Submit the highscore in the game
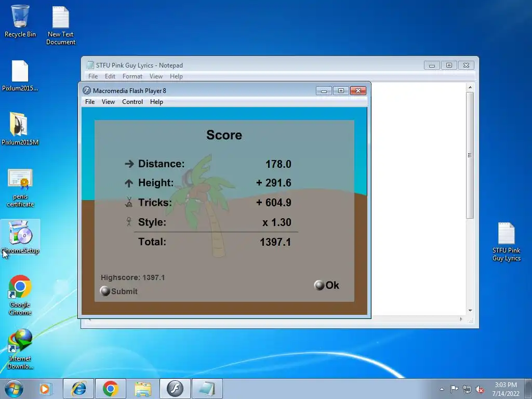 click(119, 291)
